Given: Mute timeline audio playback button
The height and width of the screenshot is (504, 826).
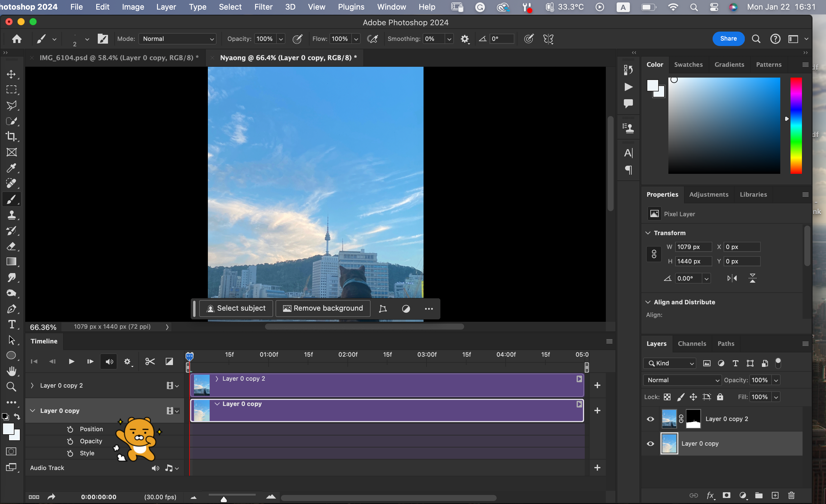Looking at the screenshot, I should click(x=109, y=361).
